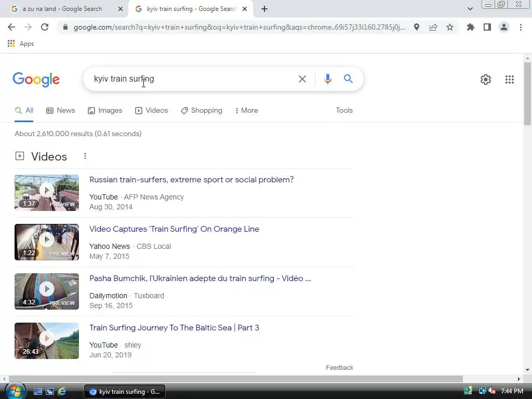532x399 pixels.
Task: Switch to Shopping results
Action: [201, 111]
